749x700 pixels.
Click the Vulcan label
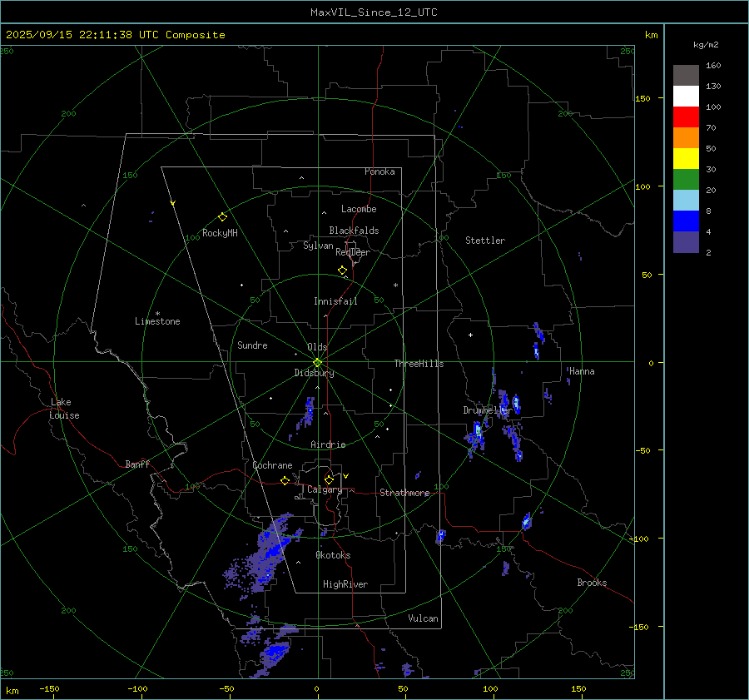[x=423, y=618]
